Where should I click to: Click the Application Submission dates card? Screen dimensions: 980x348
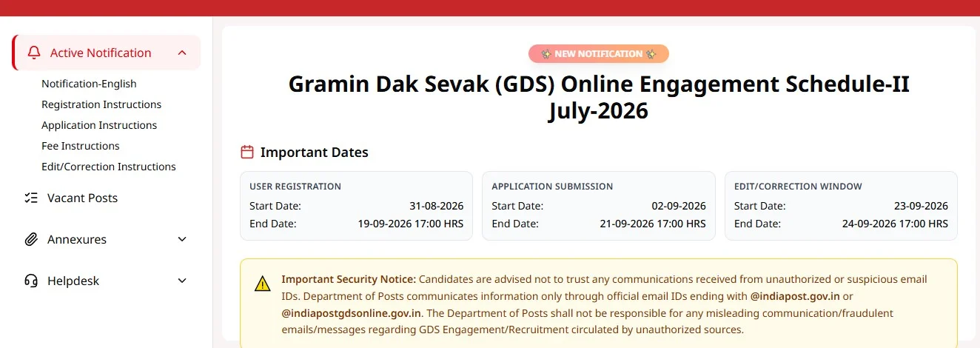pyautogui.click(x=599, y=206)
